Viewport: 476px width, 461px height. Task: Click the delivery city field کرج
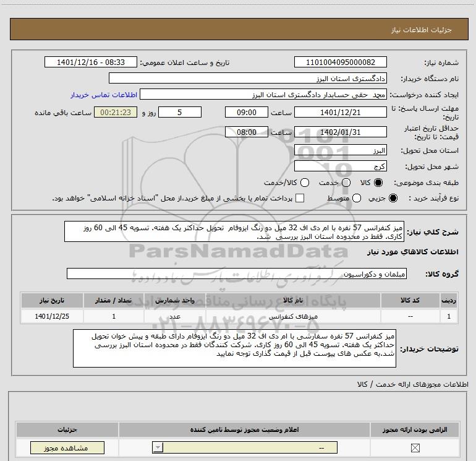340,166
